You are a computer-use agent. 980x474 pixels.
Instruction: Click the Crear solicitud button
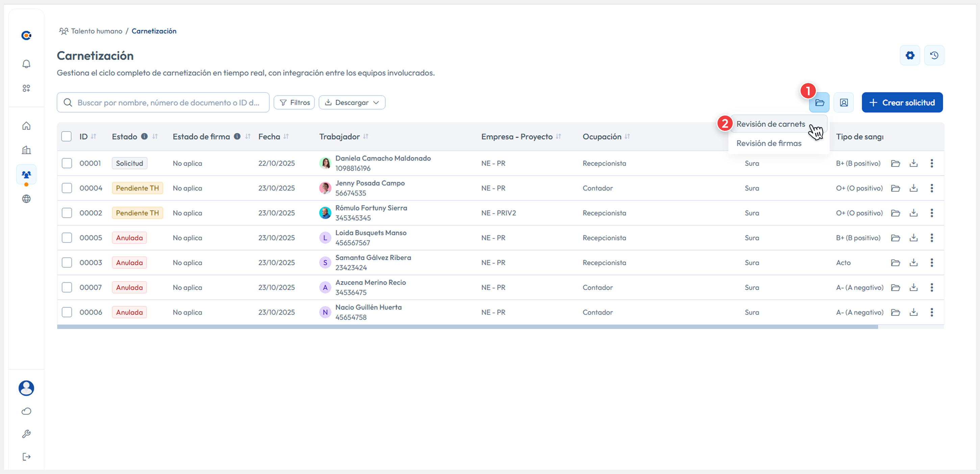click(902, 103)
